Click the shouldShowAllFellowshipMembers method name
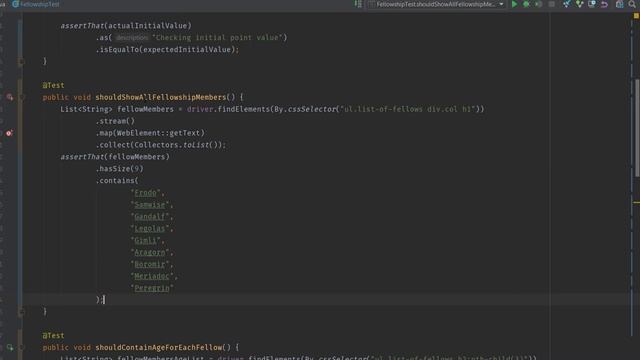 (x=161, y=97)
